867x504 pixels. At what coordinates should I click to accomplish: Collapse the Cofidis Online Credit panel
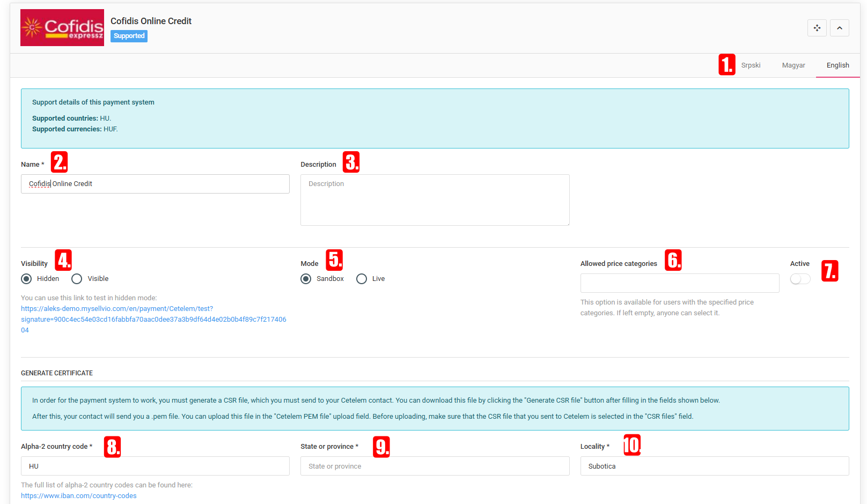(839, 28)
